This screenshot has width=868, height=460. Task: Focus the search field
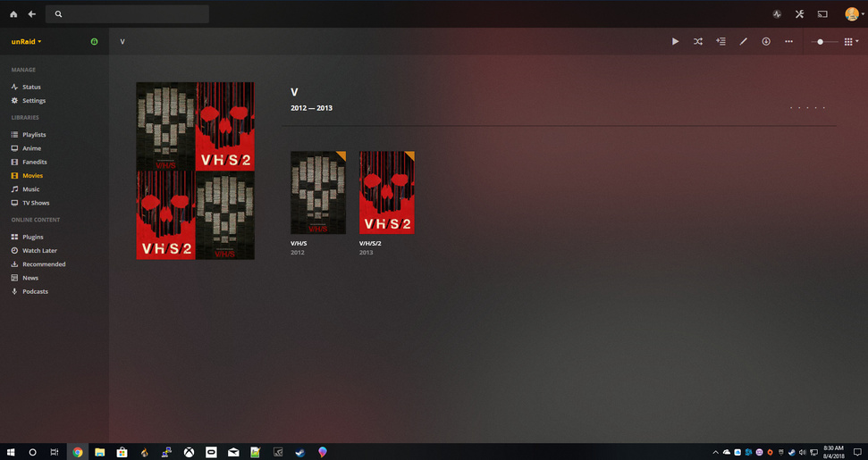point(127,14)
